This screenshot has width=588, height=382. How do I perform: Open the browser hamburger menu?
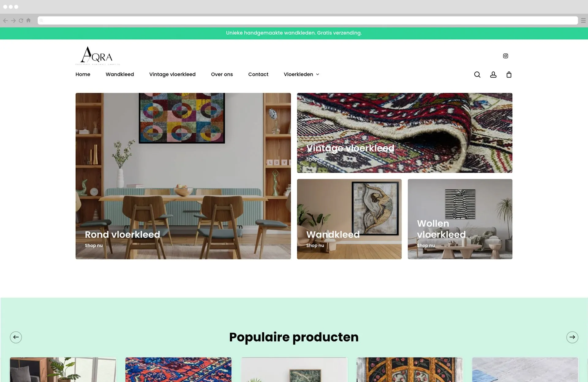coord(583,21)
